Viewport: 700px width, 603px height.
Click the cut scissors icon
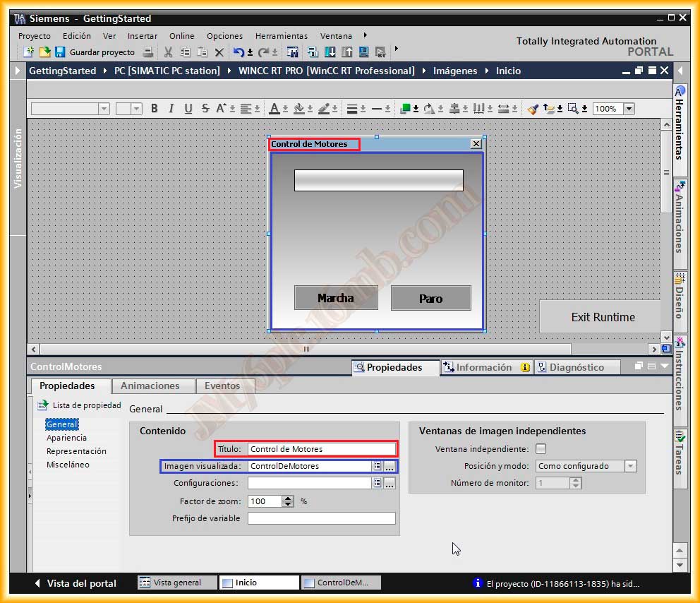click(168, 52)
